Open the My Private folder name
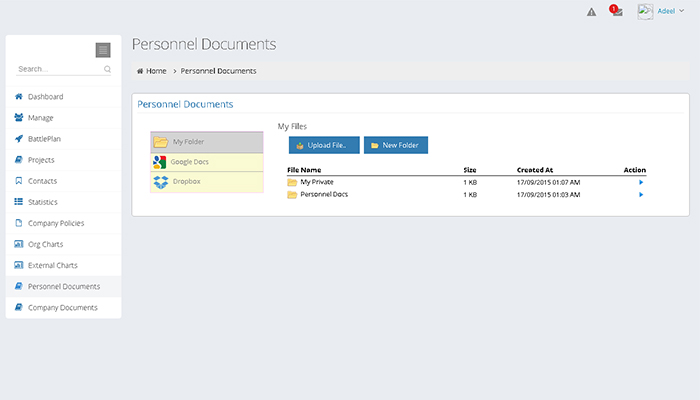The height and width of the screenshot is (400, 700). pos(317,182)
